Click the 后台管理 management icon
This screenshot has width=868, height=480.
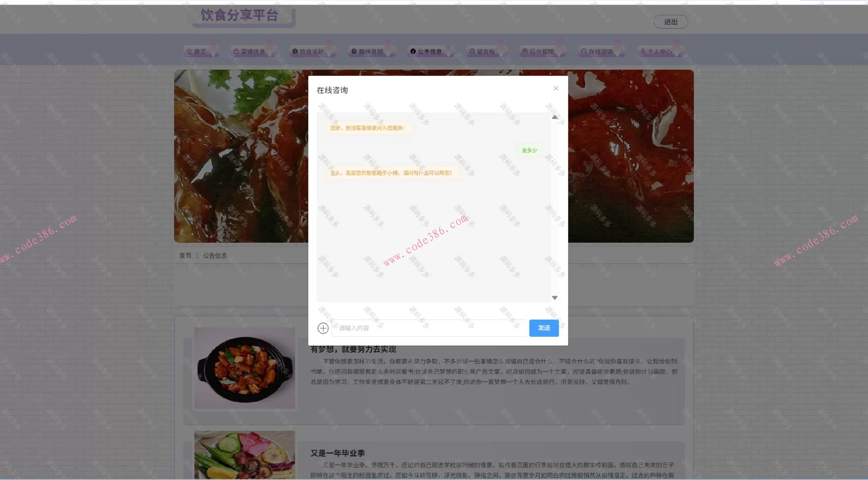pos(525,51)
